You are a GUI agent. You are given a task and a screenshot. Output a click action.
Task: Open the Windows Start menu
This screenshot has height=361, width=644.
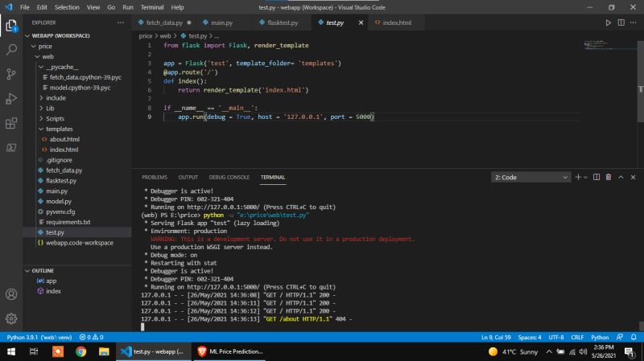11,351
